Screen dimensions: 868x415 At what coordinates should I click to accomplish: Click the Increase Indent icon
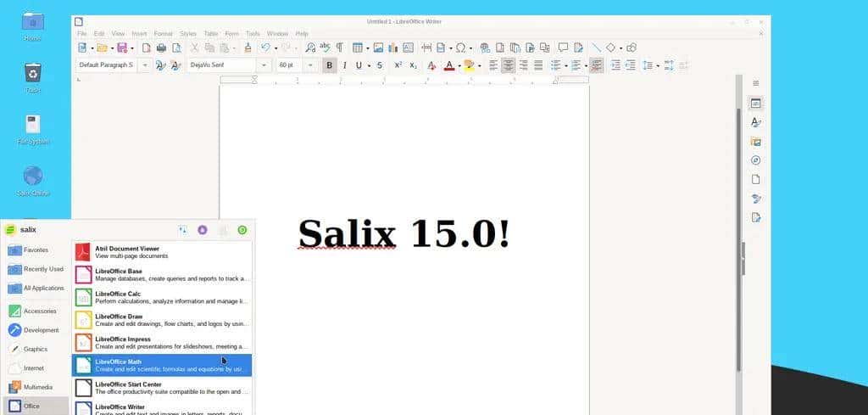click(x=615, y=65)
